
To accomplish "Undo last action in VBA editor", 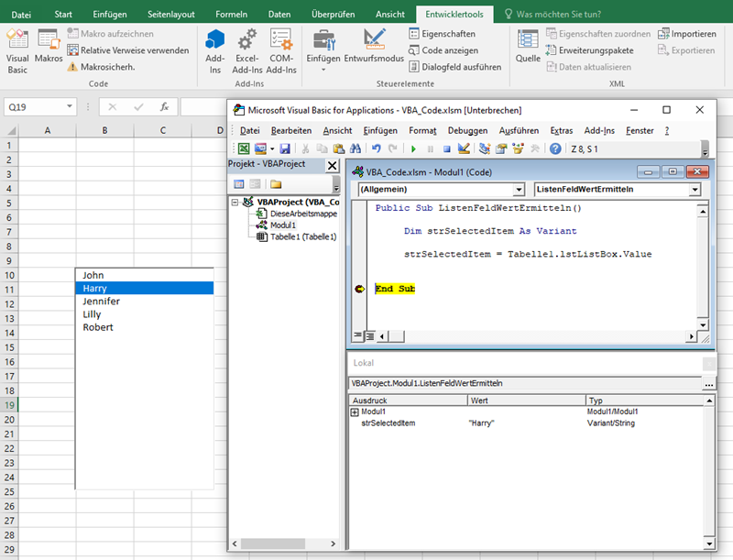I will tap(377, 148).
